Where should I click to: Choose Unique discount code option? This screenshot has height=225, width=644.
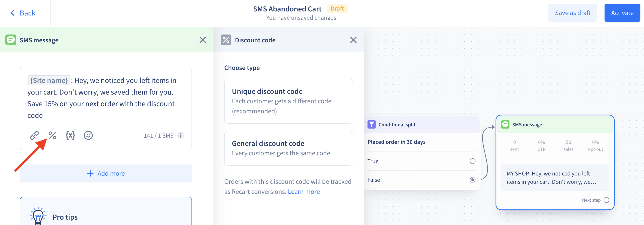(x=289, y=101)
